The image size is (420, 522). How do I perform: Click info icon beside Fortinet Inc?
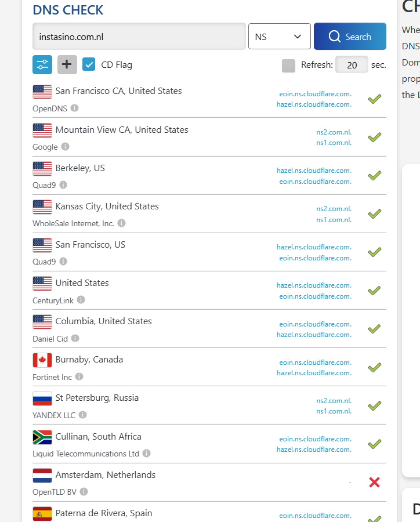(x=79, y=376)
